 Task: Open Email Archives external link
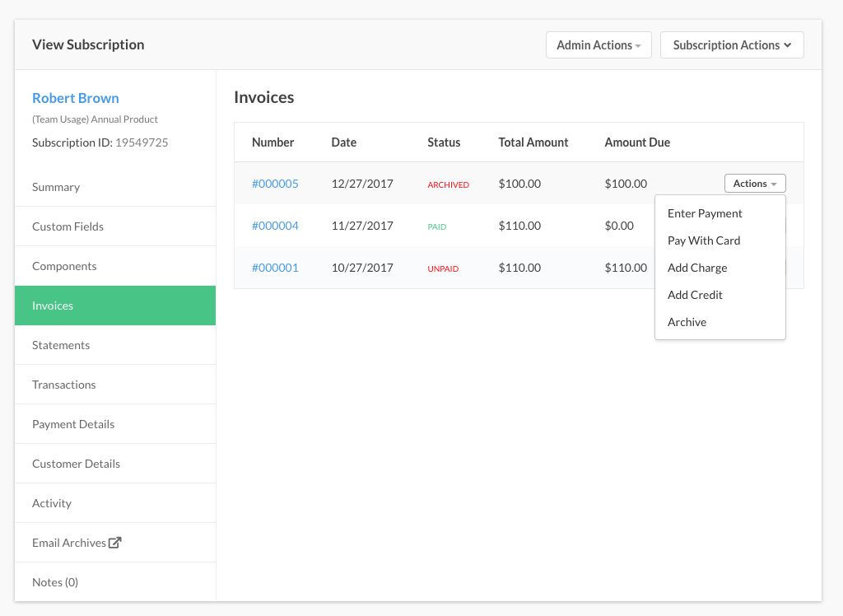coord(115,543)
